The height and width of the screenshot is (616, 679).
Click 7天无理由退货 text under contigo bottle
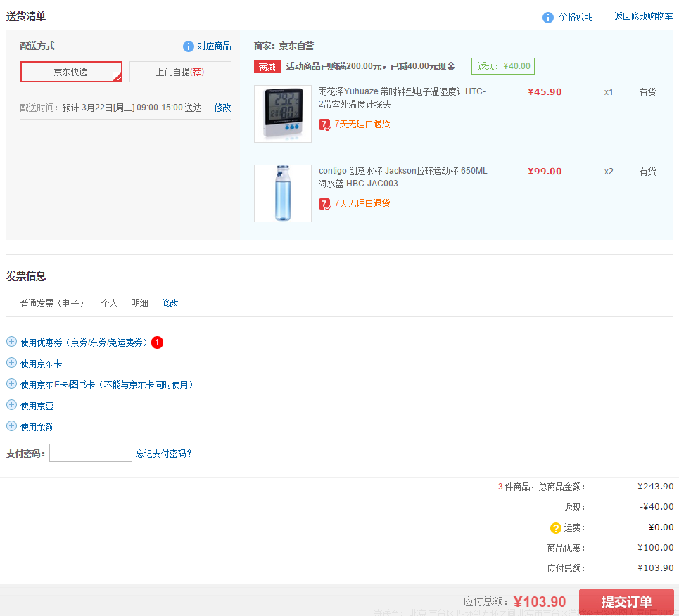coord(362,203)
